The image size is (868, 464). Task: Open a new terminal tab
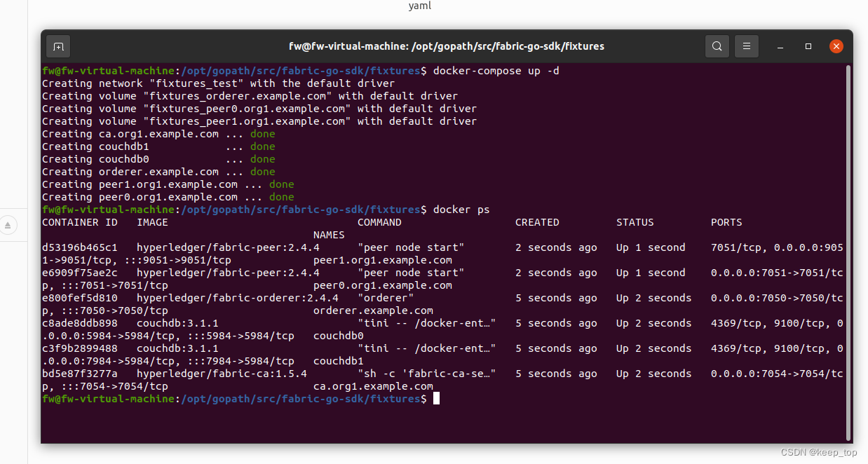pyautogui.click(x=58, y=46)
